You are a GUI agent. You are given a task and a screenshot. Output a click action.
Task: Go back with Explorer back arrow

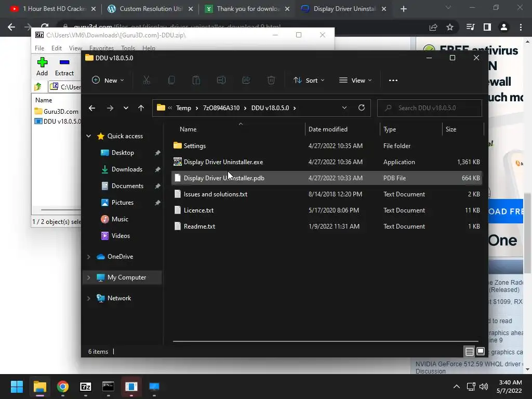[92, 108]
